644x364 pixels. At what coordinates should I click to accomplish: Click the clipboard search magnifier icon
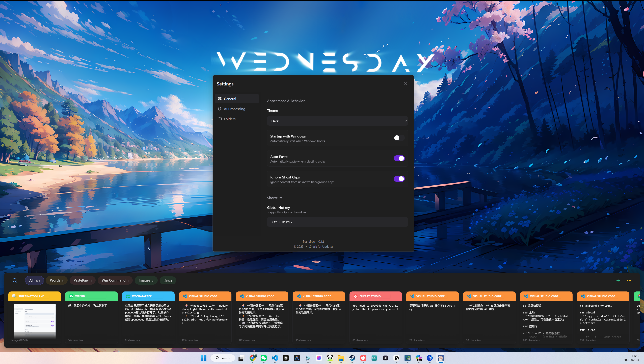pyautogui.click(x=15, y=280)
